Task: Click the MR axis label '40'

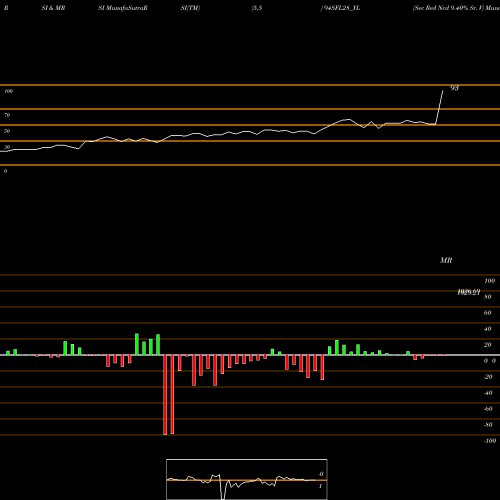Action: [488, 329]
